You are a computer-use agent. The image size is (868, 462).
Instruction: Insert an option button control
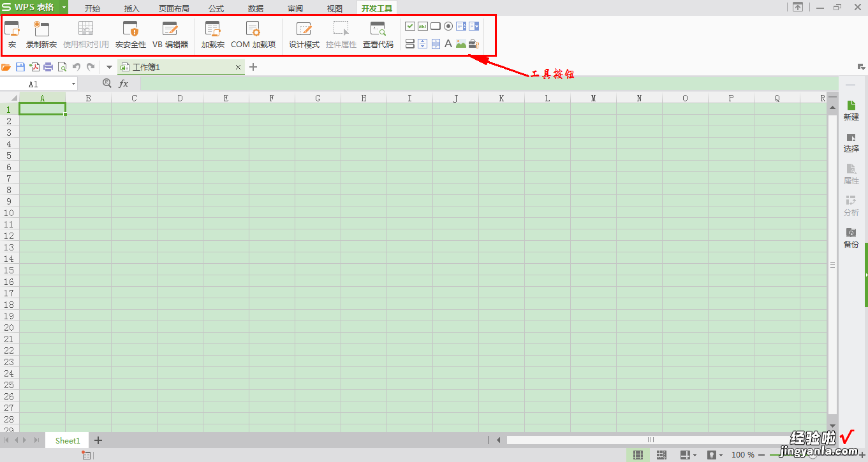point(448,26)
